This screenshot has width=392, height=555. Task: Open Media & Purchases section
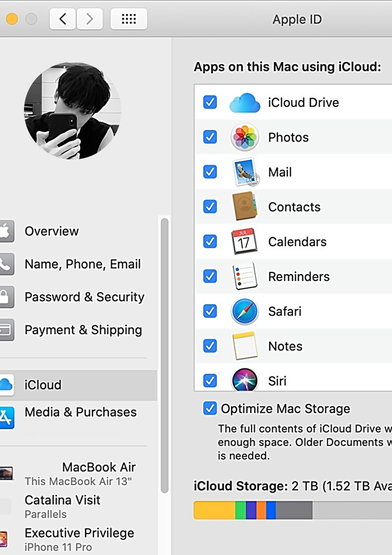click(78, 417)
